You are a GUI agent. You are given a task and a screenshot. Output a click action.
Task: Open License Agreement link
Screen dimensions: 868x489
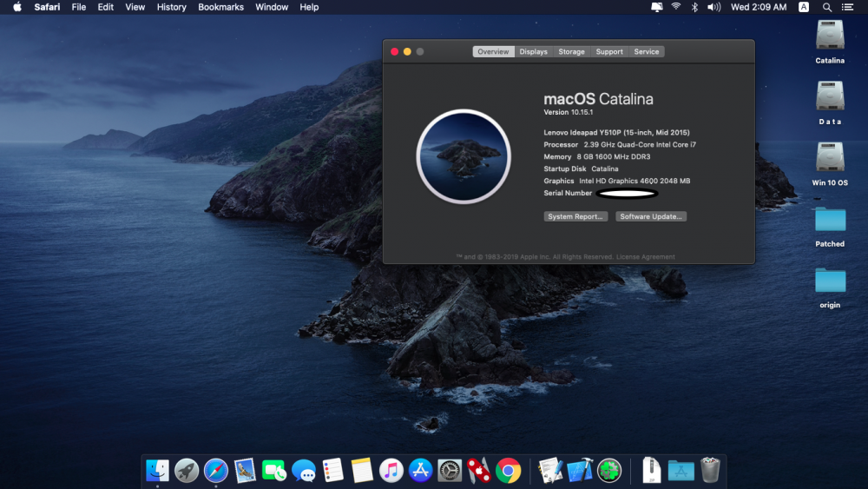click(x=646, y=257)
